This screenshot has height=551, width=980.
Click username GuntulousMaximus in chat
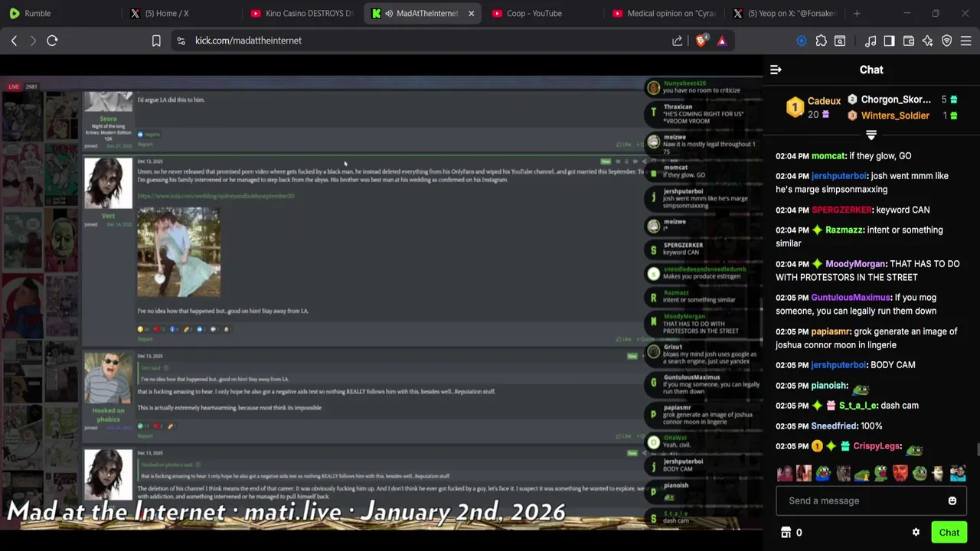851,298
